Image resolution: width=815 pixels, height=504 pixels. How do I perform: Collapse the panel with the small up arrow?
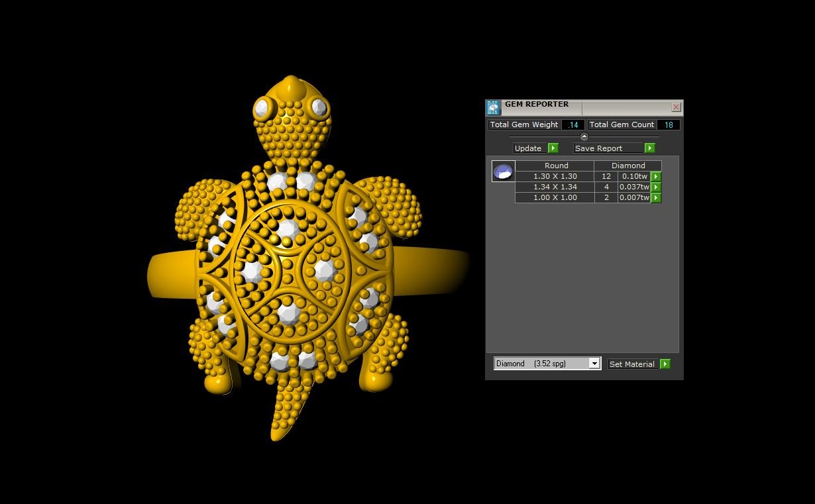click(584, 136)
